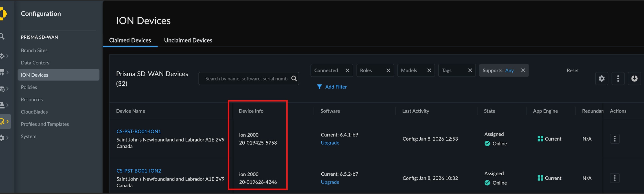Click Upgrade link for software 6.4.1-b9
The width and height of the screenshot is (644, 194).
[330, 143]
